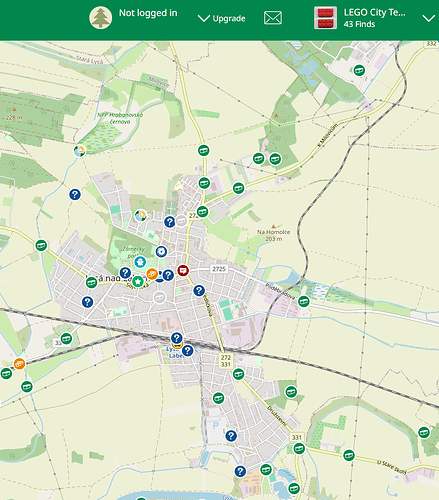The width and height of the screenshot is (439, 500).
Task: Select the southernmost mystery cache on the map
Action: pos(240,471)
